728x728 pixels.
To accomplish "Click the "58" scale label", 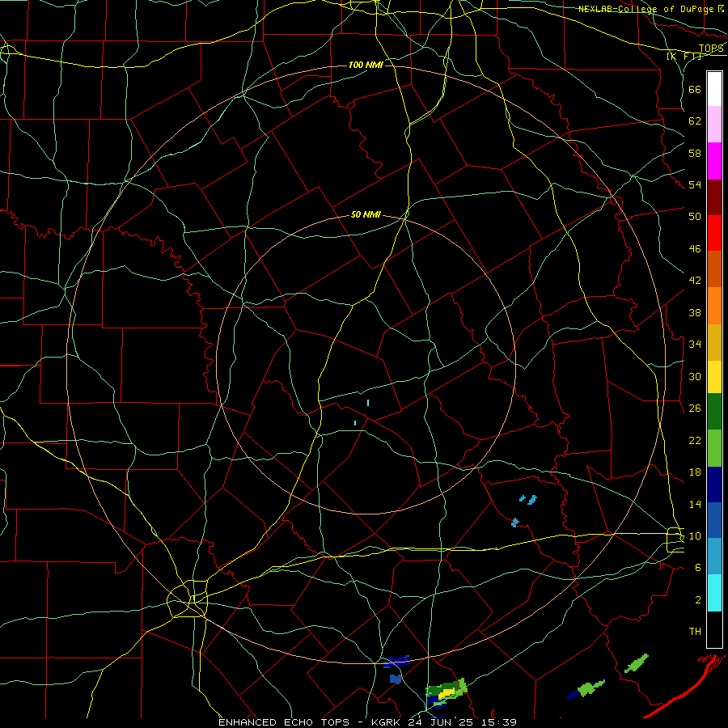I will pyautogui.click(x=695, y=153).
